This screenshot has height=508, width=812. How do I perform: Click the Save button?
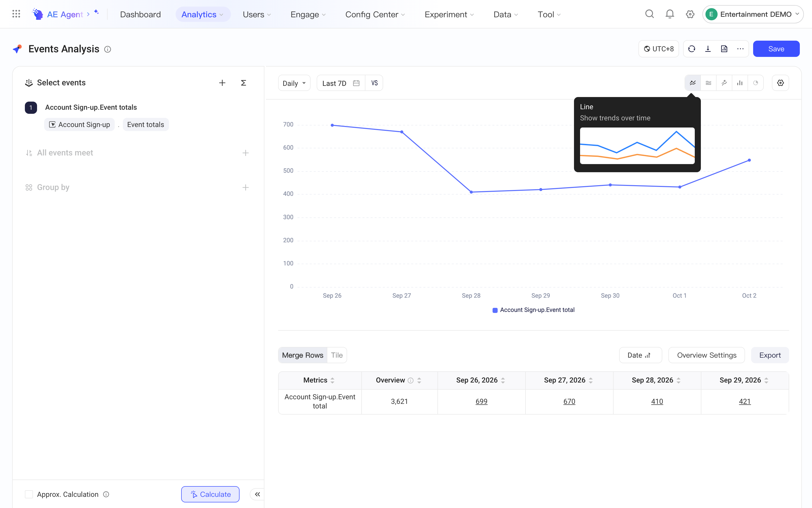776,49
